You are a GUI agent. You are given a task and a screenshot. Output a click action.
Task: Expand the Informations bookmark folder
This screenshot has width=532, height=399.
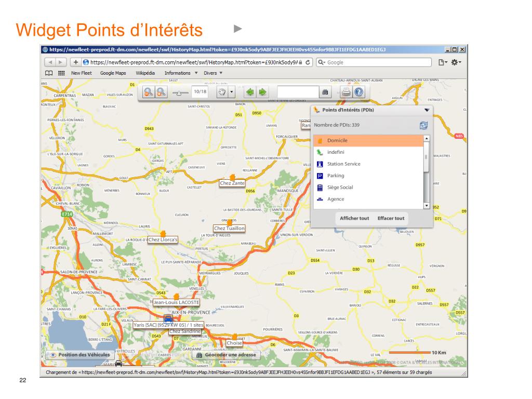[x=181, y=73]
